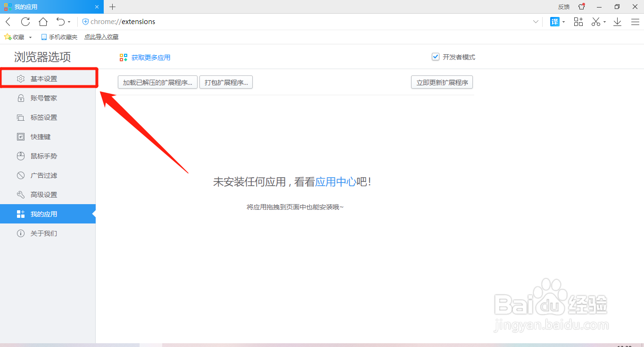Open the main hamburger menu
The height and width of the screenshot is (347, 644).
pyautogui.click(x=635, y=21)
